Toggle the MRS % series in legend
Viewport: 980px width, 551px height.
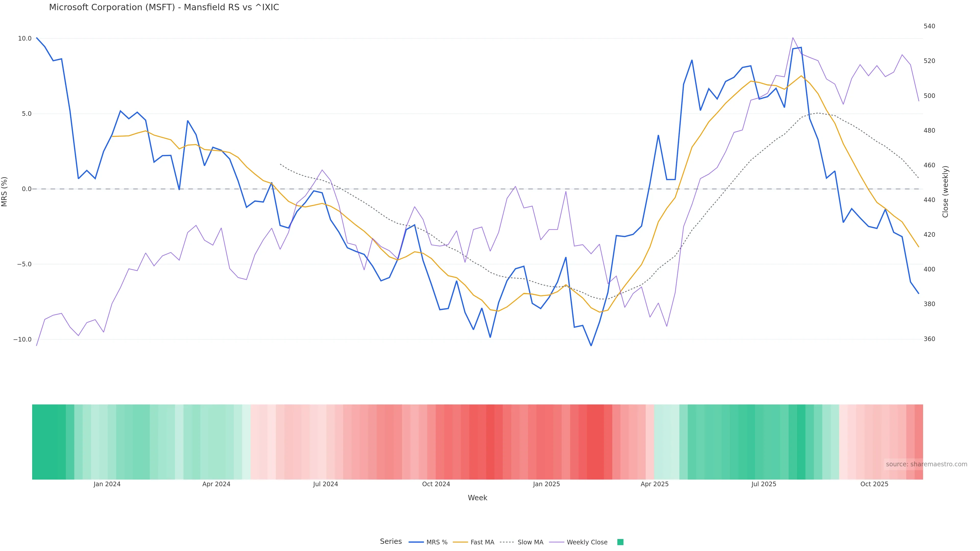coord(436,542)
